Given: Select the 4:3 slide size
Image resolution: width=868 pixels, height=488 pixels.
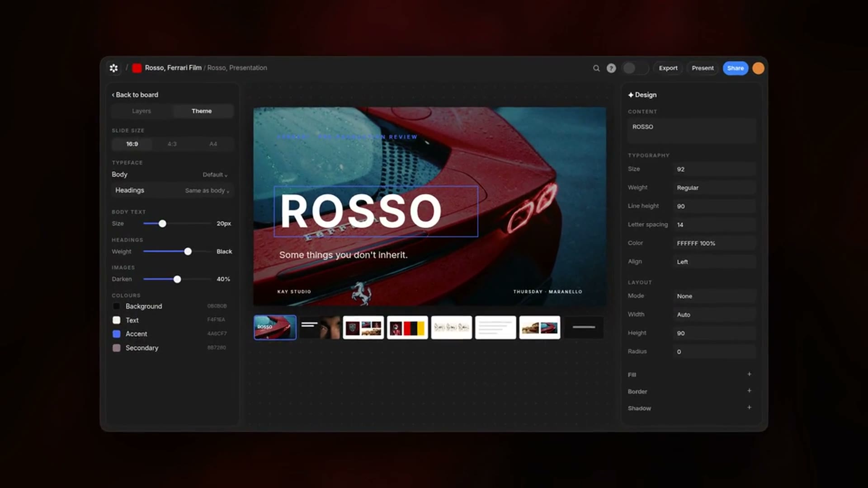Looking at the screenshot, I should point(172,144).
